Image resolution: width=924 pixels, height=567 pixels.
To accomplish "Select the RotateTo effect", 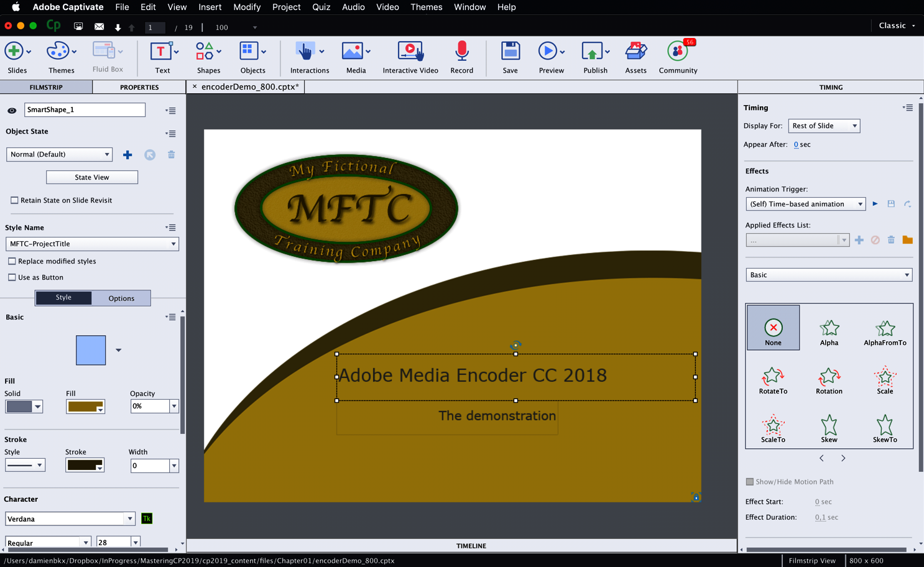I will click(x=773, y=381).
